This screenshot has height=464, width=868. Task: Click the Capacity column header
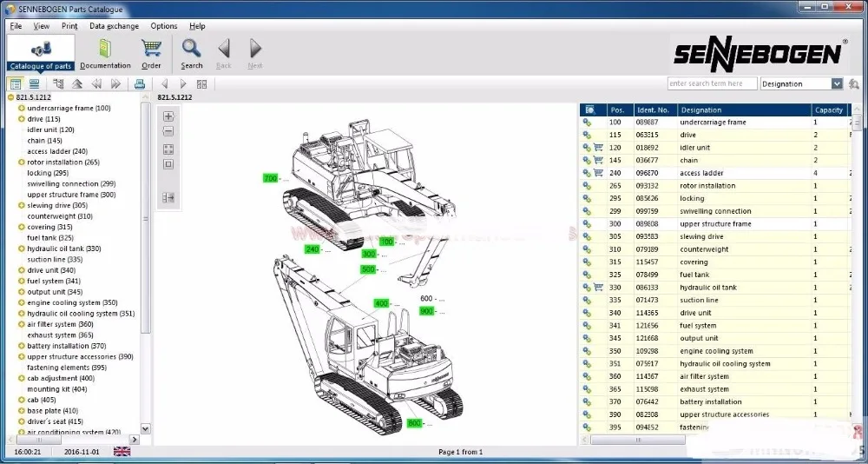click(831, 109)
